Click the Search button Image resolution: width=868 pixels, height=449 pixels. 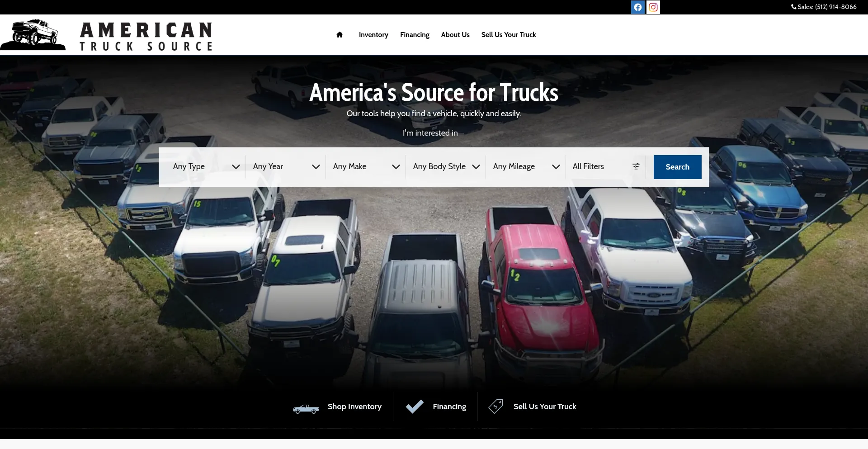[677, 167]
